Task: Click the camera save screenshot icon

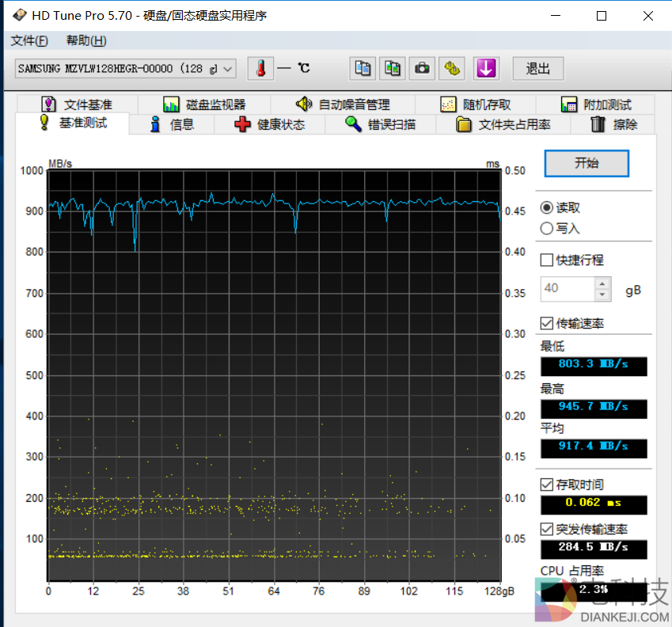Action: pyautogui.click(x=423, y=69)
